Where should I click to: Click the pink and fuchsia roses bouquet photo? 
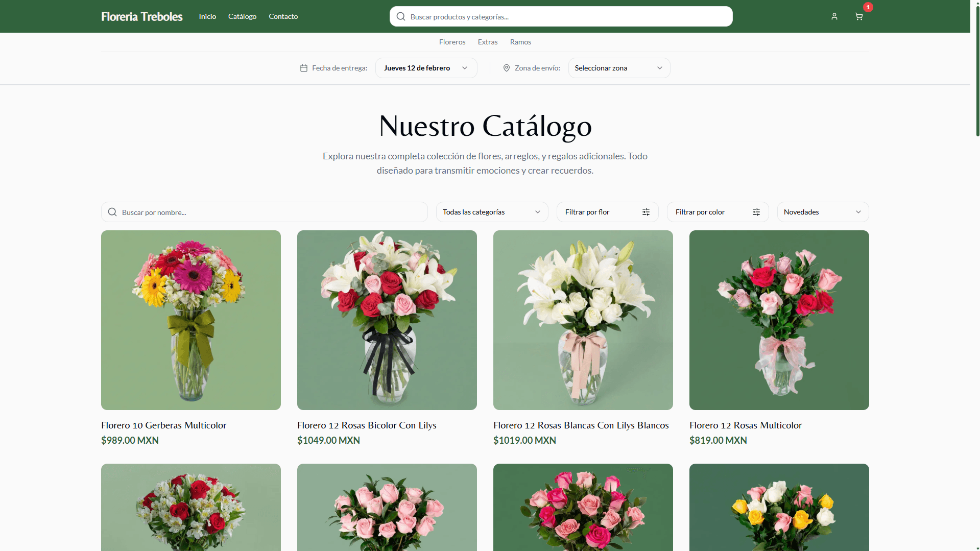point(583,507)
